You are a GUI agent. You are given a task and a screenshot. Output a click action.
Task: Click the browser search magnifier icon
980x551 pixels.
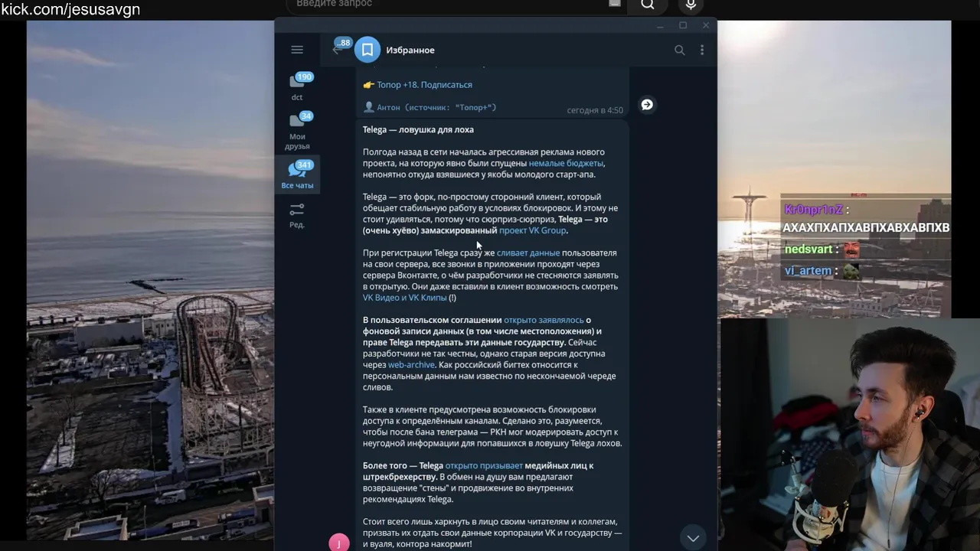648,5
